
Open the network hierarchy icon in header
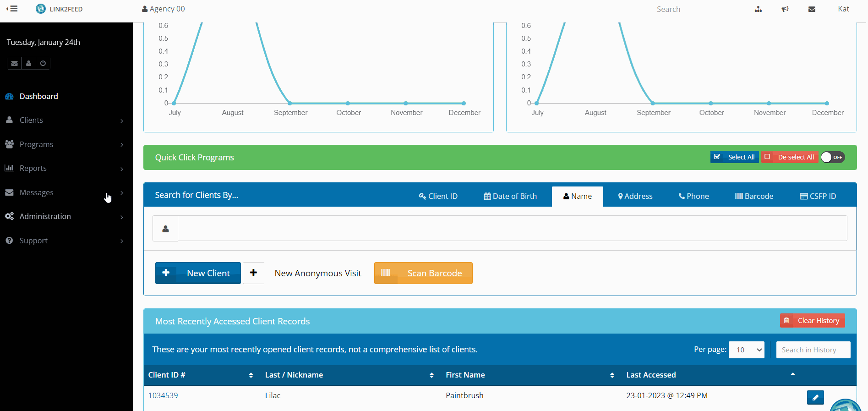coord(758,9)
